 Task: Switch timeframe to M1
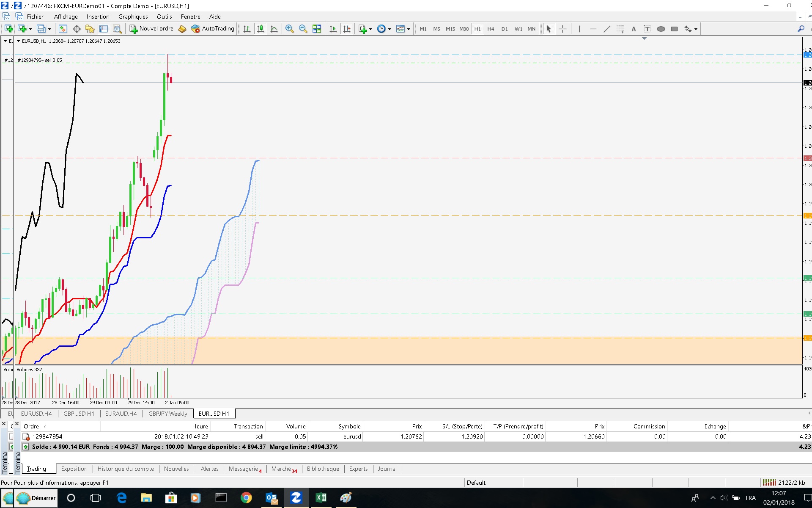click(423, 29)
